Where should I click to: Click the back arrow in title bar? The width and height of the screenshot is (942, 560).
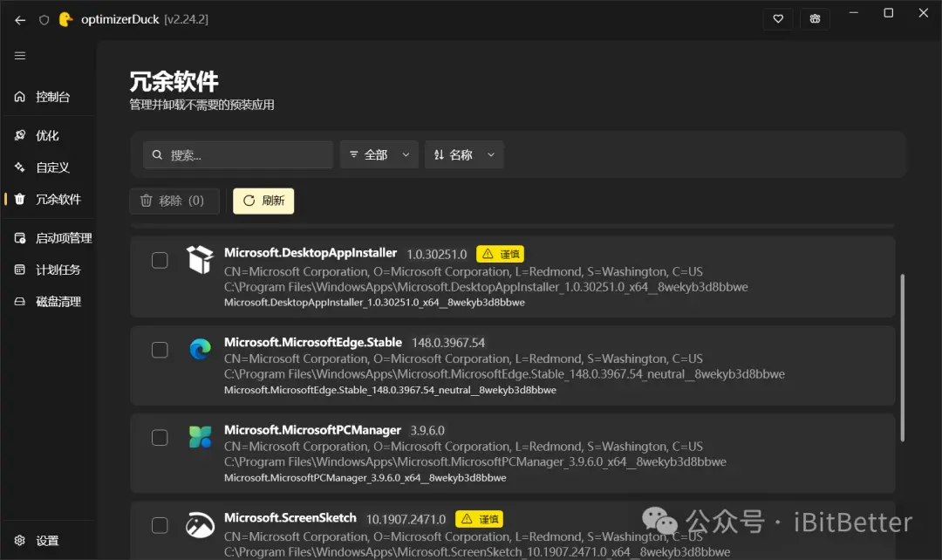point(20,20)
